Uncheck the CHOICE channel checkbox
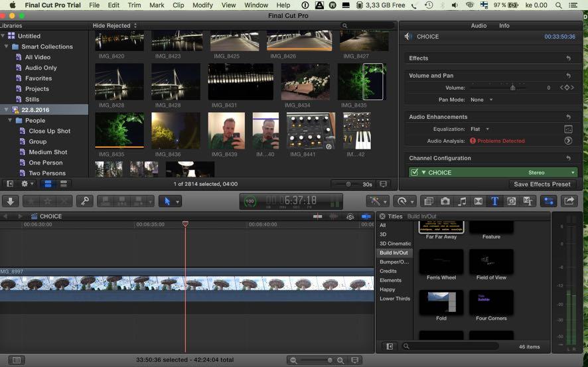588x367 pixels. (x=414, y=173)
